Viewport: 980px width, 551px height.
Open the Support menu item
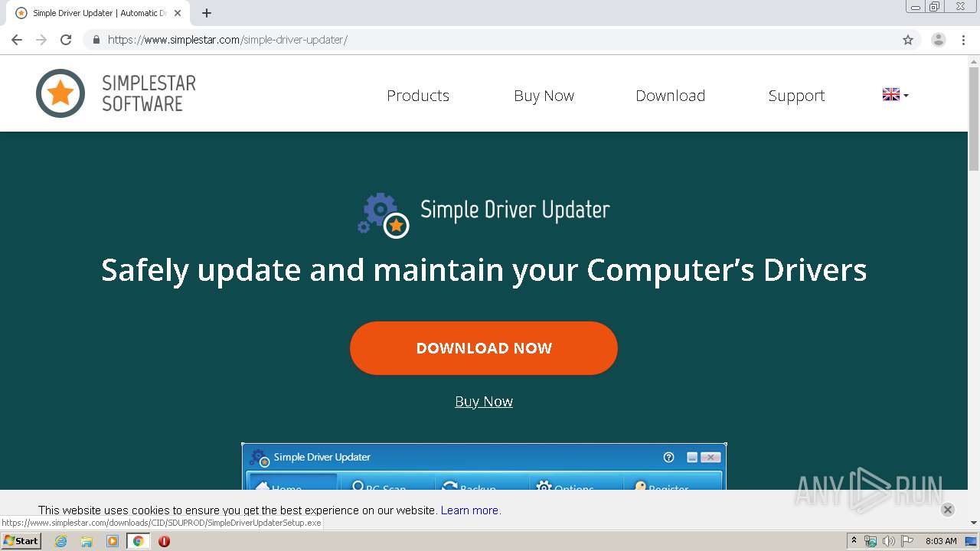797,96
